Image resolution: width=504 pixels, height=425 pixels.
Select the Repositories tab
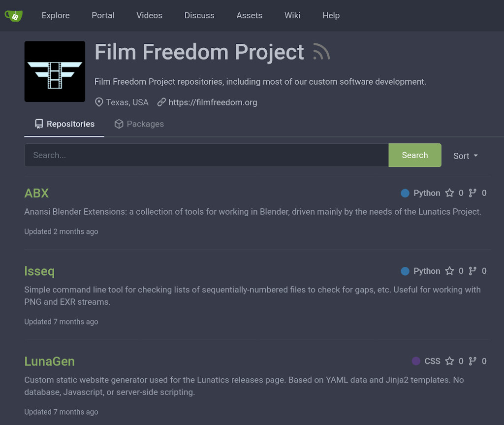(64, 124)
